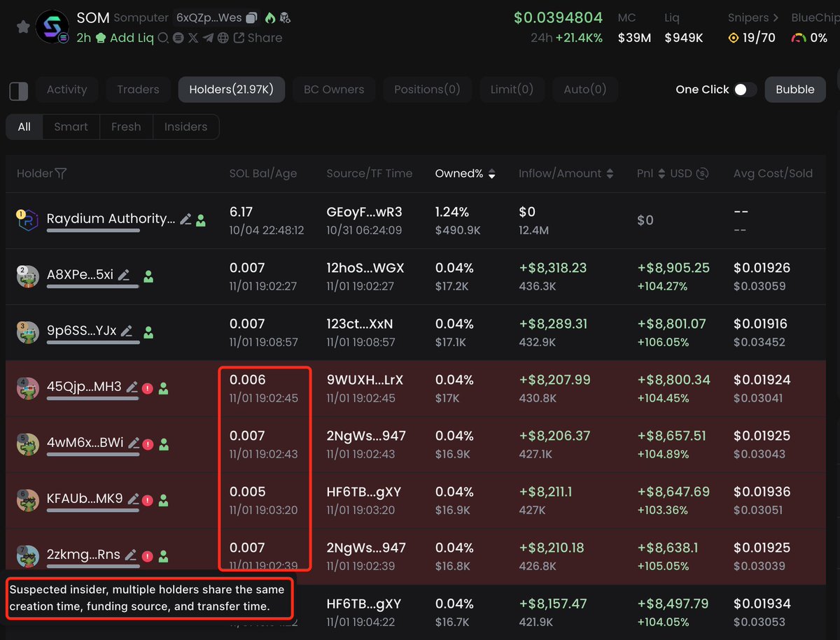Click the search magnifier next to Add Liq

(x=163, y=38)
